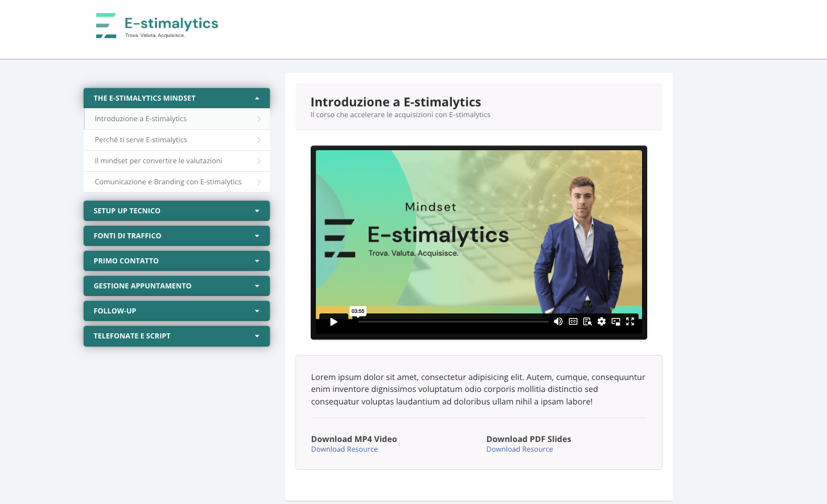
Task: Mute the video volume speaker icon
Action: [558, 321]
